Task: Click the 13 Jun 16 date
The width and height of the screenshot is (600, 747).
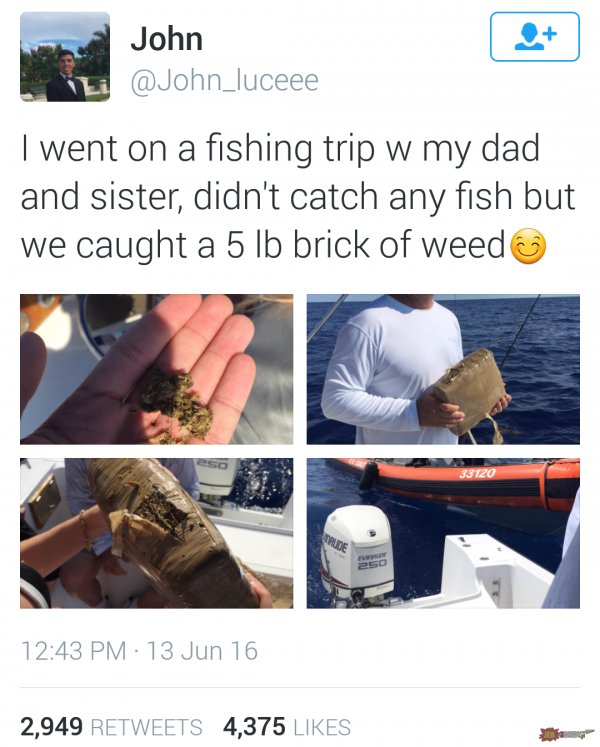Action: 202,651
